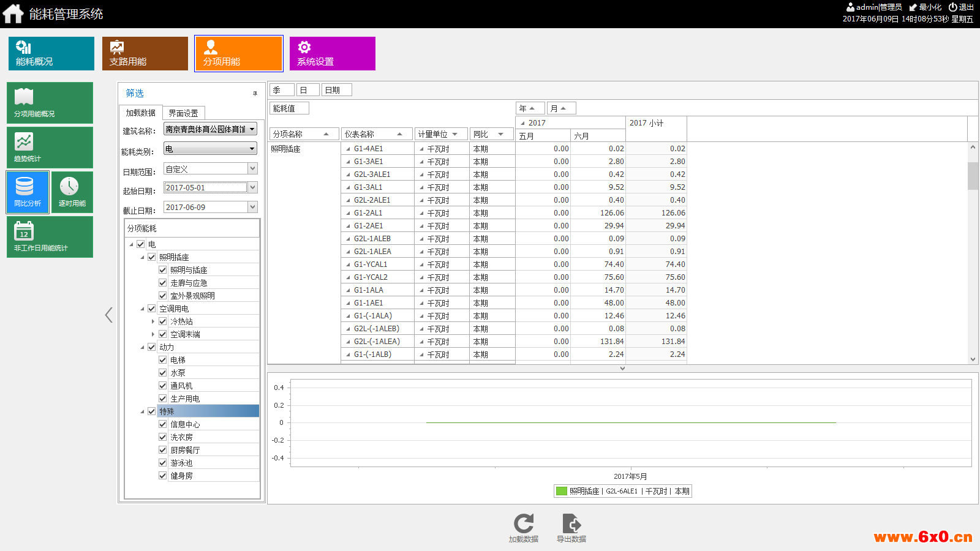
Task: Open 趋势统计 trend statistics sidebar icon
Action: coord(50,148)
